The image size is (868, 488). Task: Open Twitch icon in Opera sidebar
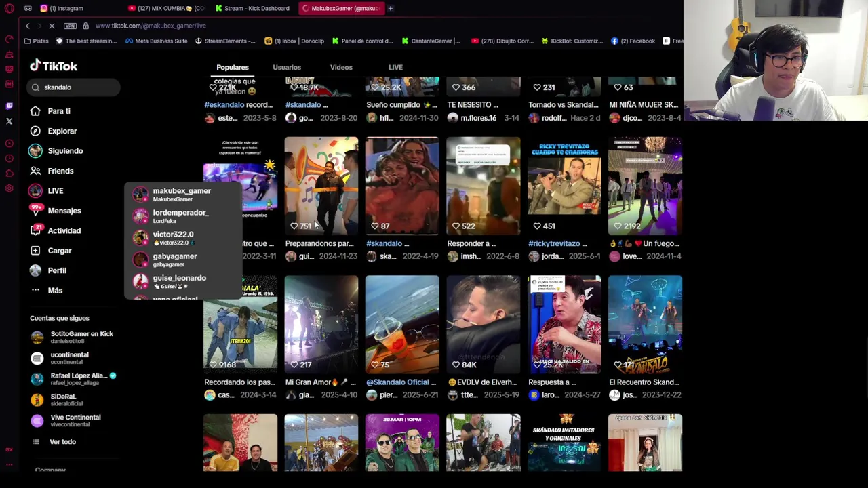click(9, 106)
